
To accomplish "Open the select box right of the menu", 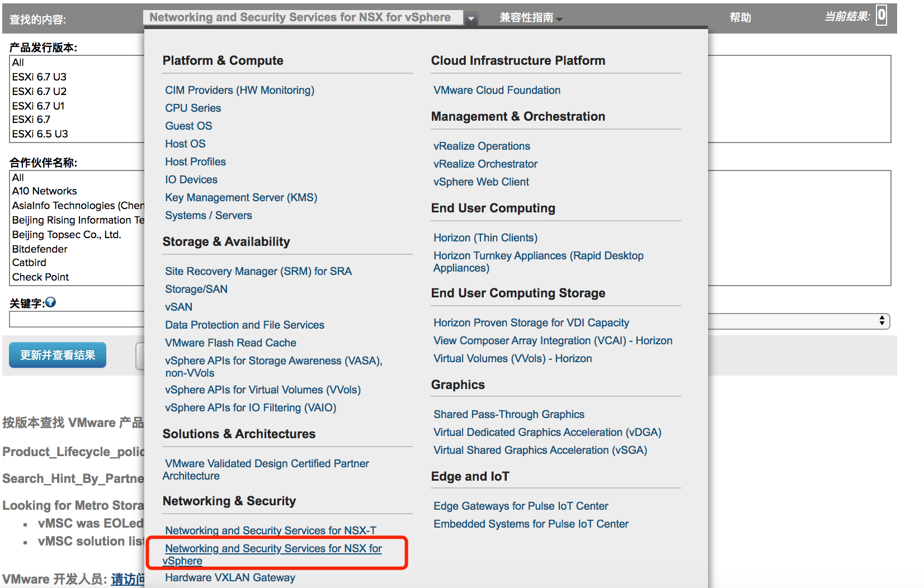I will pos(799,321).
